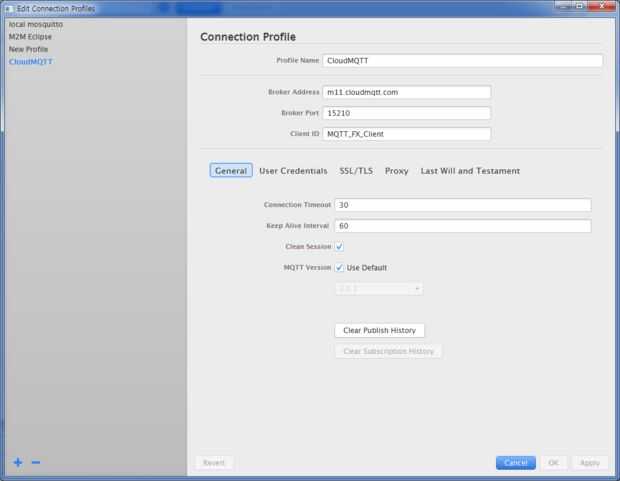Minimize the Edit Connection Profiles window
Viewport: 620px width, 481px height.
point(563,6)
